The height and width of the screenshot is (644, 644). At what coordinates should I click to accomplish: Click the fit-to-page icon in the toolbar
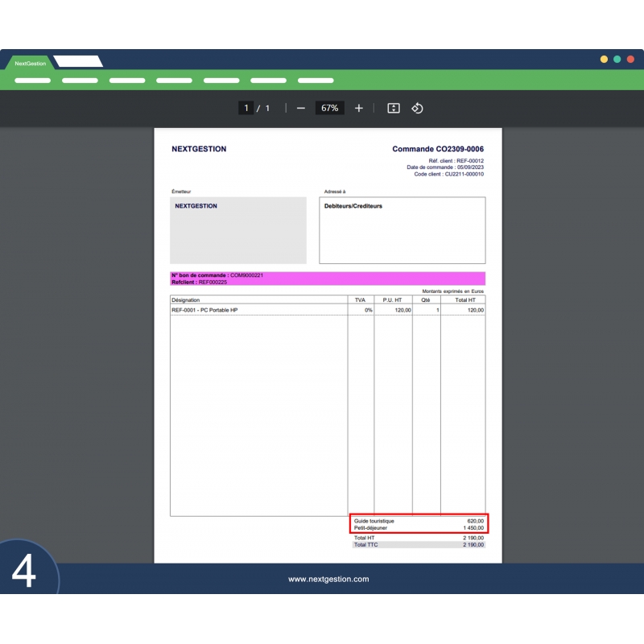pyautogui.click(x=393, y=107)
